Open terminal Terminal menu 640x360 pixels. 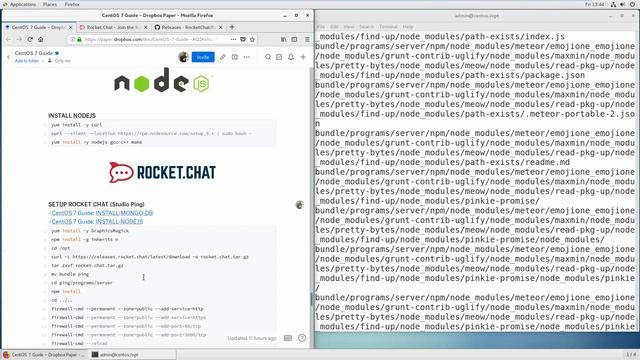(x=388, y=27)
